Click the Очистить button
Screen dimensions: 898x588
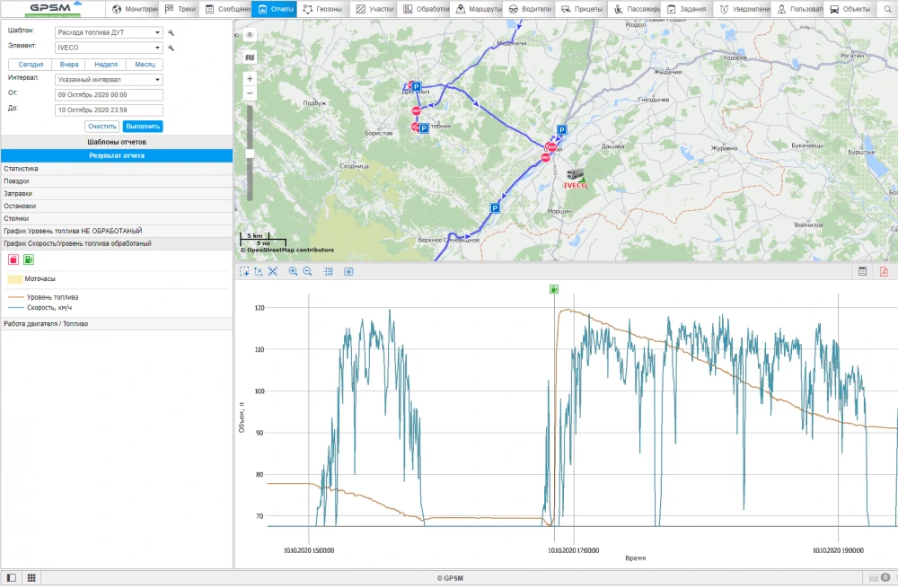coord(102,127)
